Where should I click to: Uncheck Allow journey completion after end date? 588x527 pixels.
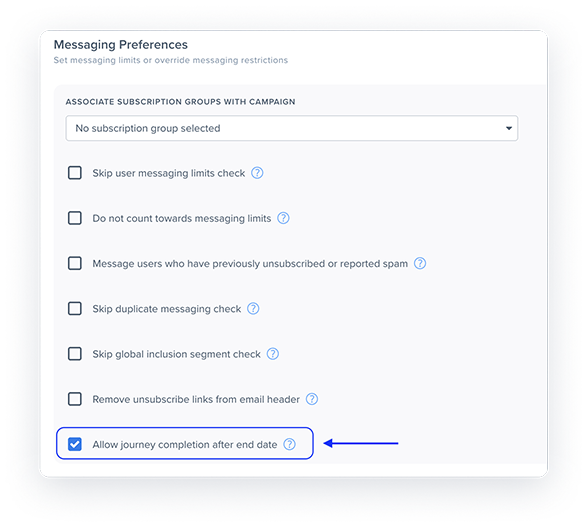[75, 444]
